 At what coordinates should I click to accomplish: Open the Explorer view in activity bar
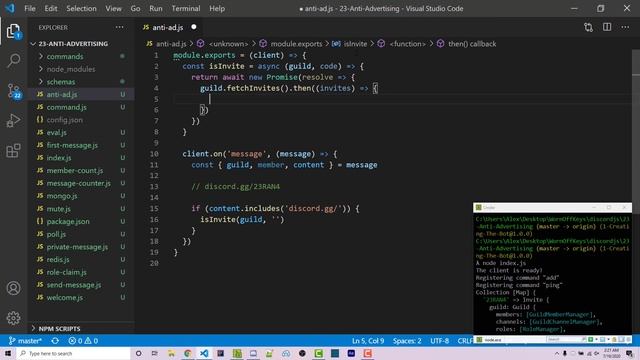tap(13, 31)
